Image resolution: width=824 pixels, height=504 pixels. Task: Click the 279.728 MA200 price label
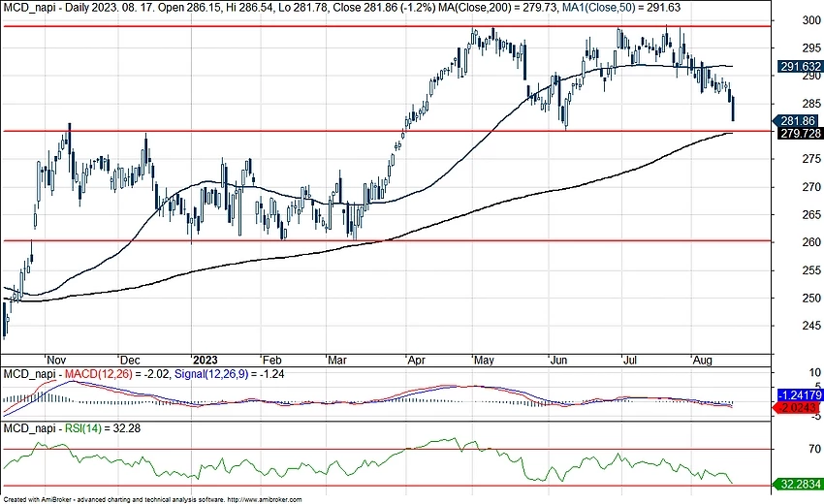(801, 134)
